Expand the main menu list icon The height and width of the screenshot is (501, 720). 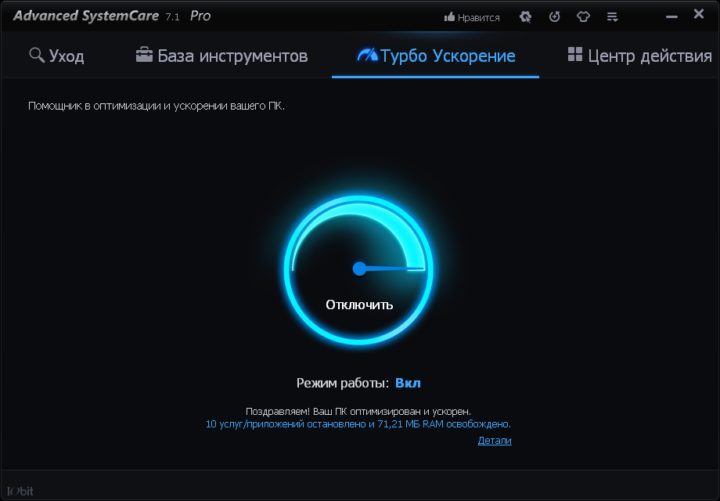click(612, 17)
